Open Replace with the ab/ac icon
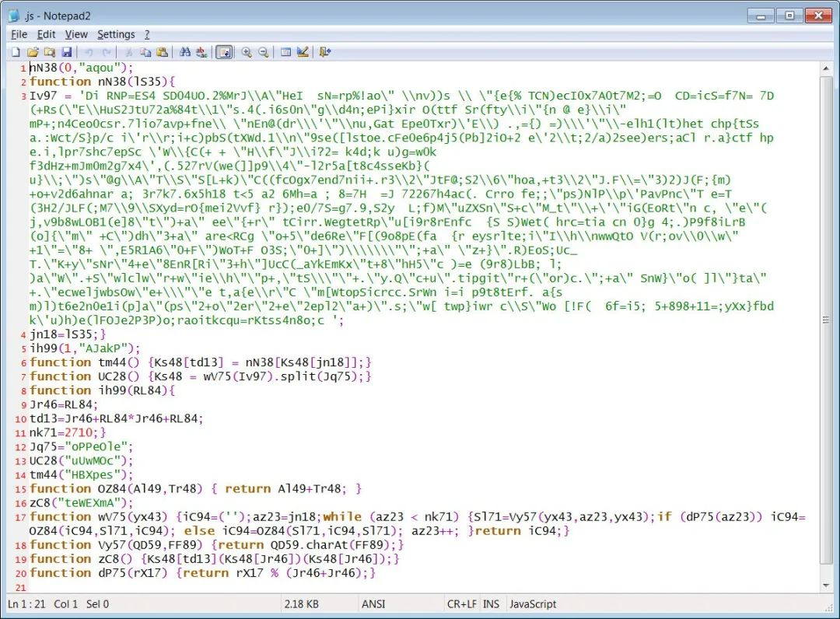The width and height of the screenshot is (840, 619). pyautogui.click(x=201, y=52)
